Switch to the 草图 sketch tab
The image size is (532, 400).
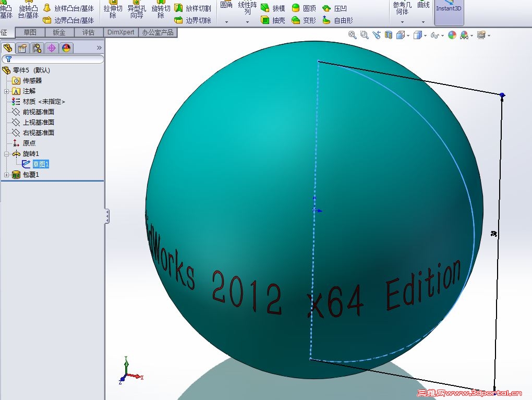(30, 32)
